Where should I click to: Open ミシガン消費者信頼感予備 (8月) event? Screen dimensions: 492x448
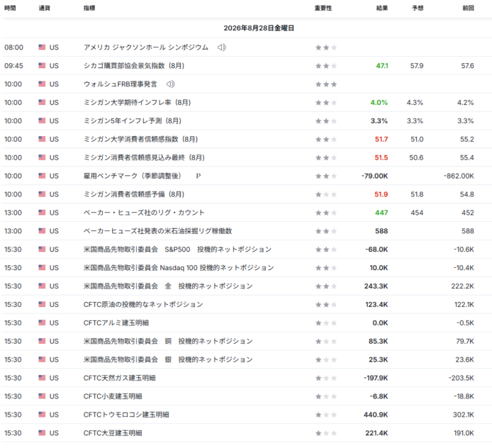pos(134,194)
